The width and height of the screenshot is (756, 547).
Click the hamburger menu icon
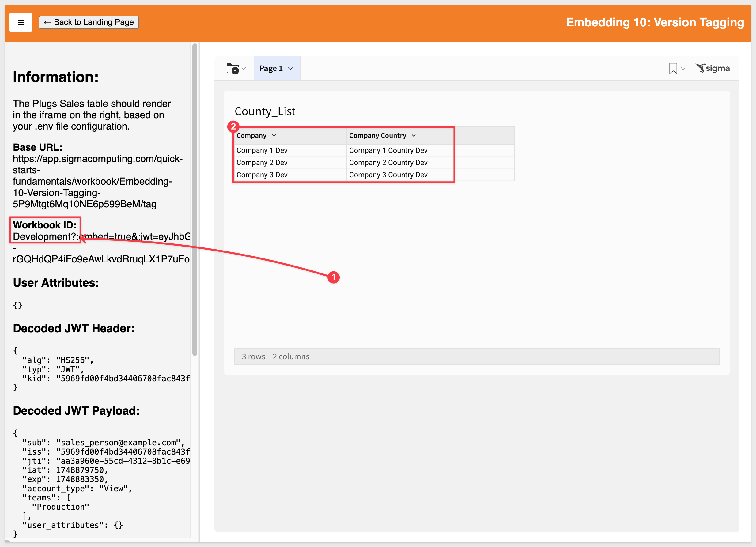[21, 22]
